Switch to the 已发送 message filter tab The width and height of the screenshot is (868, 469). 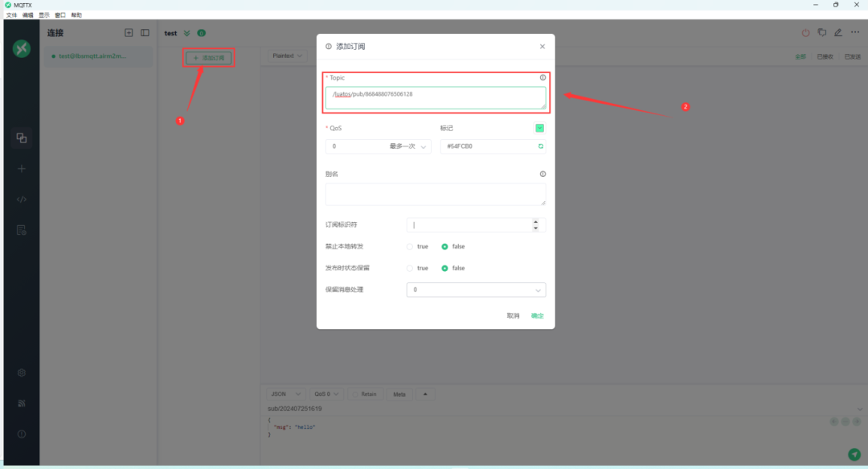(853, 56)
